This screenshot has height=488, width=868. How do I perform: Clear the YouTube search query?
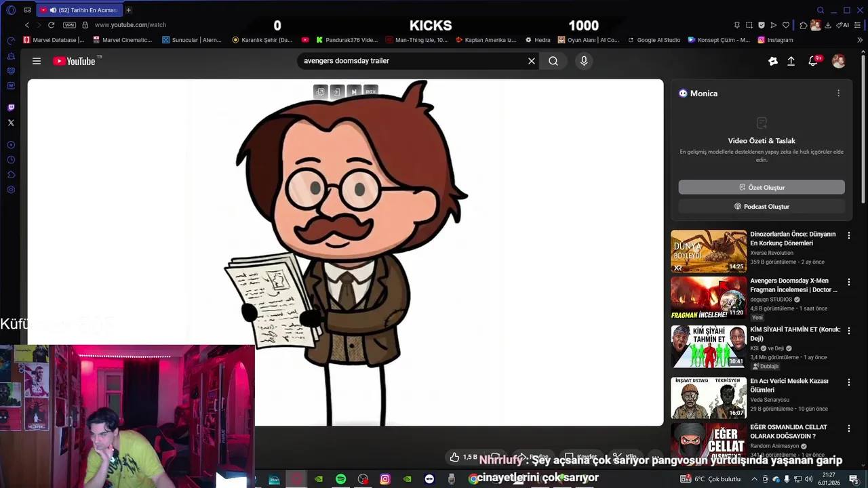pyautogui.click(x=532, y=61)
